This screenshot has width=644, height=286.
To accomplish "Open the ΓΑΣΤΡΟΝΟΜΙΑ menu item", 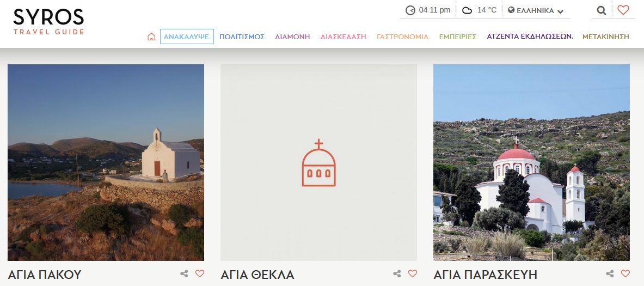I will coord(403,37).
